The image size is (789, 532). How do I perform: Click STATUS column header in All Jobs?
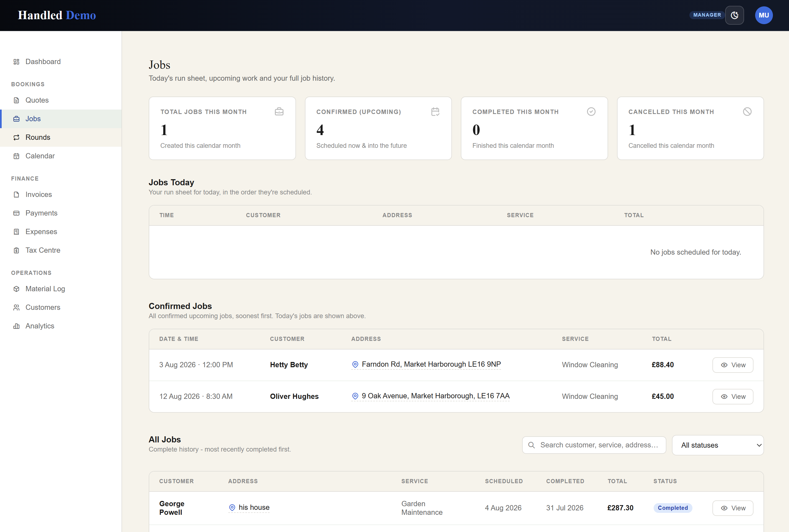665,481
